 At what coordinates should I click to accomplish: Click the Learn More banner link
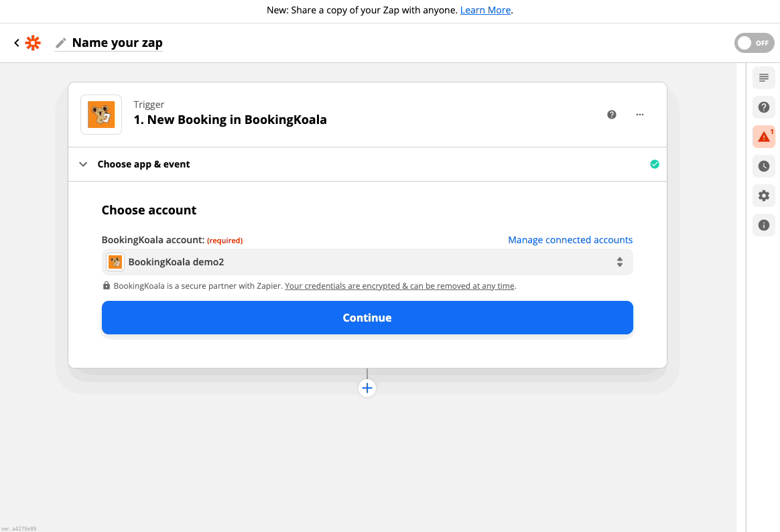pos(485,10)
